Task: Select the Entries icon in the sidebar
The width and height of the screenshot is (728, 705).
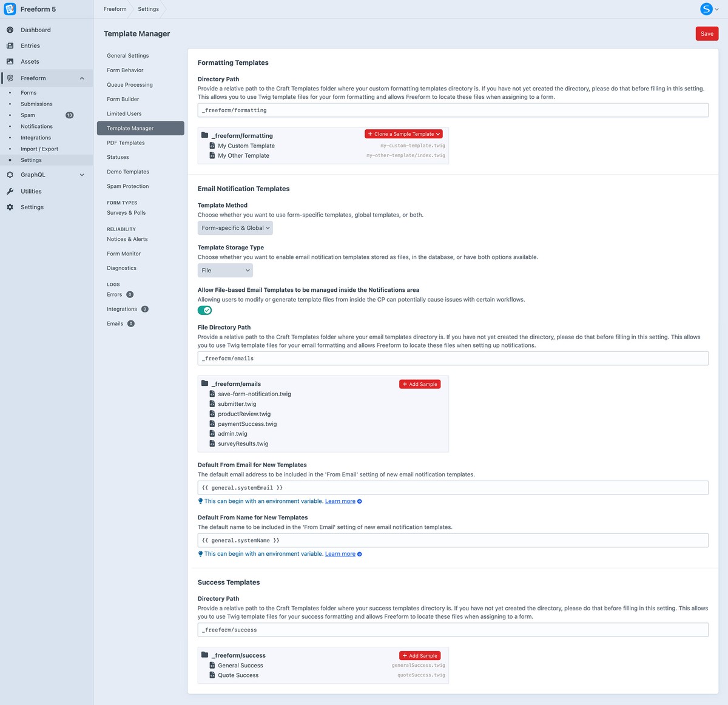Action: tap(9, 45)
